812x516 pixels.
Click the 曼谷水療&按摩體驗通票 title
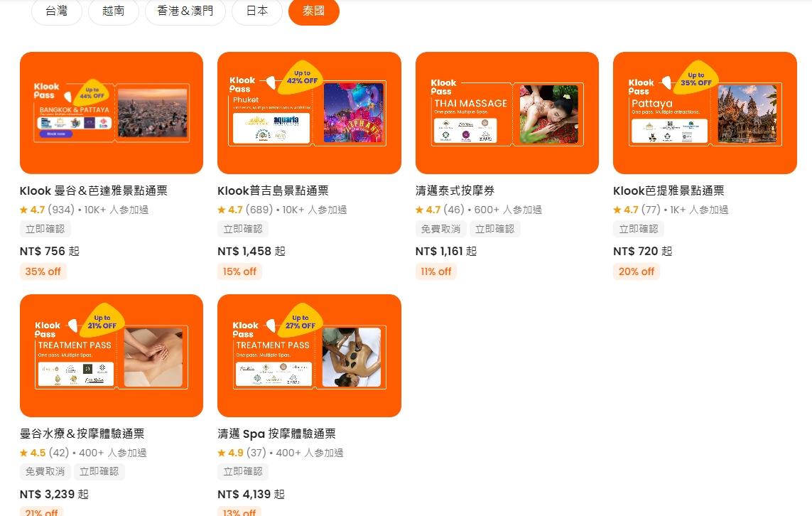coord(82,434)
